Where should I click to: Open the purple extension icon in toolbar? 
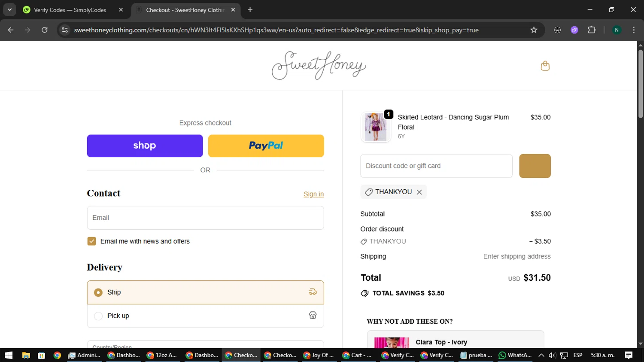coord(574,30)
